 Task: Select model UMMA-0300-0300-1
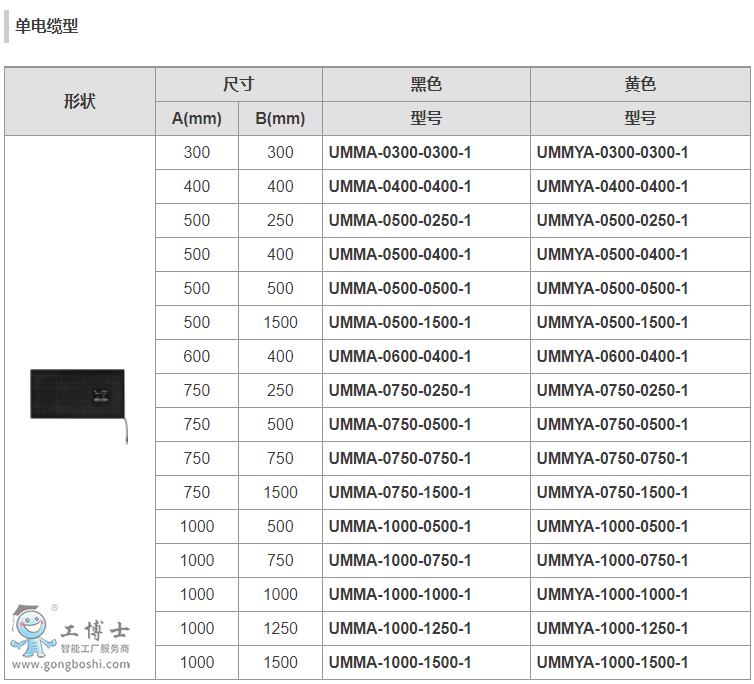399,153
